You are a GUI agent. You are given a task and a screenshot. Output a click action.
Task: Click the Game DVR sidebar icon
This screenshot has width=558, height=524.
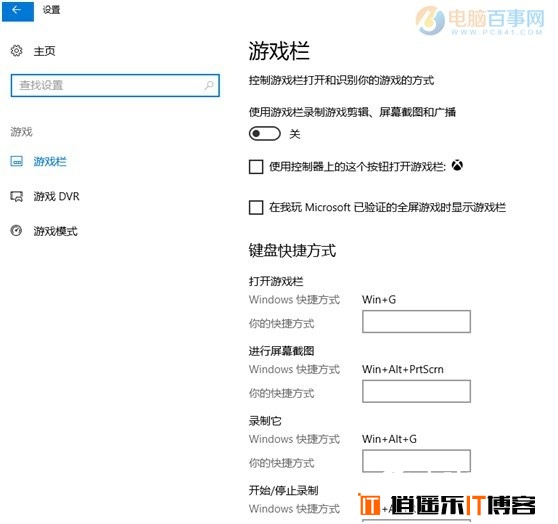click(16, 196)
